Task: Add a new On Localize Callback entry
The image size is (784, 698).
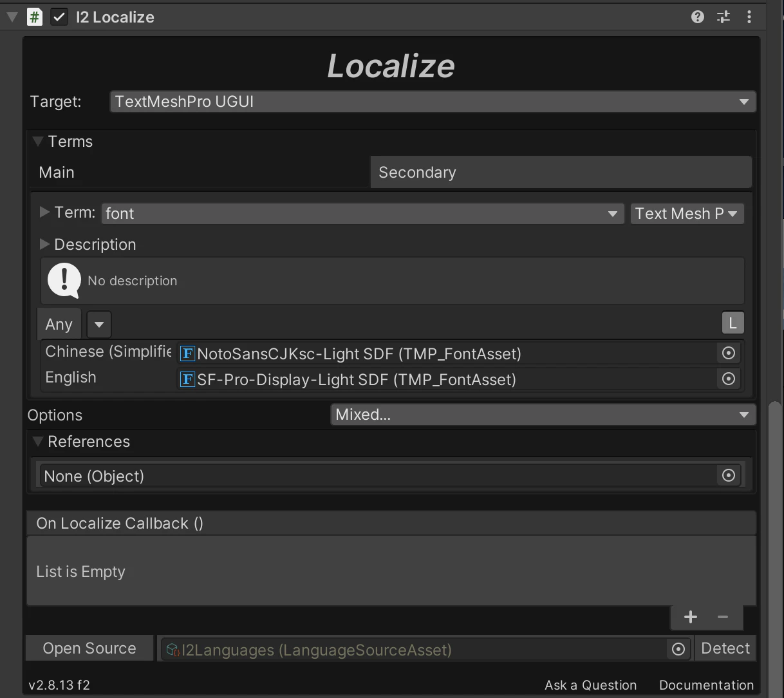Action: [691, 618]
